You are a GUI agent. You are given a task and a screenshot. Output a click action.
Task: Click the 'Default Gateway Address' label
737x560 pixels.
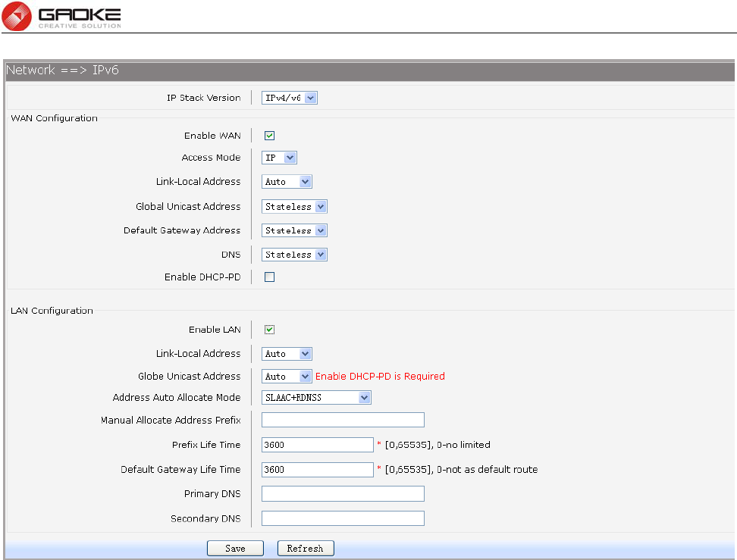coord(182,230)
